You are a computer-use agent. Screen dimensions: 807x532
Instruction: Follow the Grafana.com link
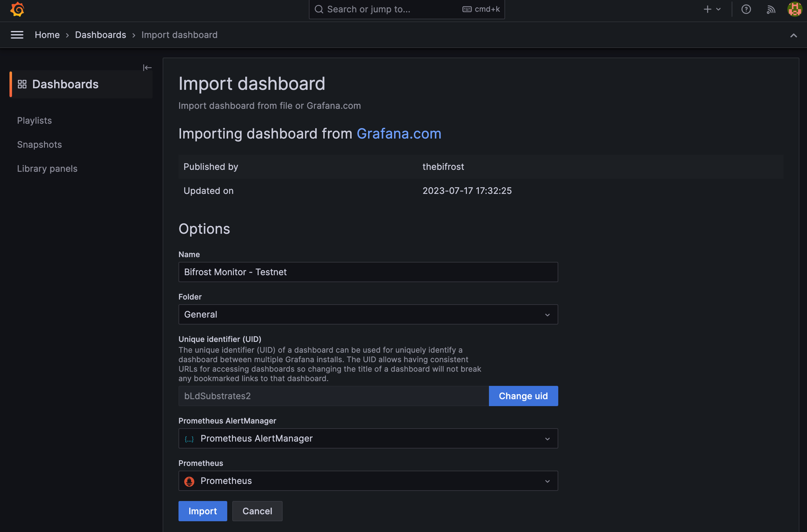tap(399, 133)
